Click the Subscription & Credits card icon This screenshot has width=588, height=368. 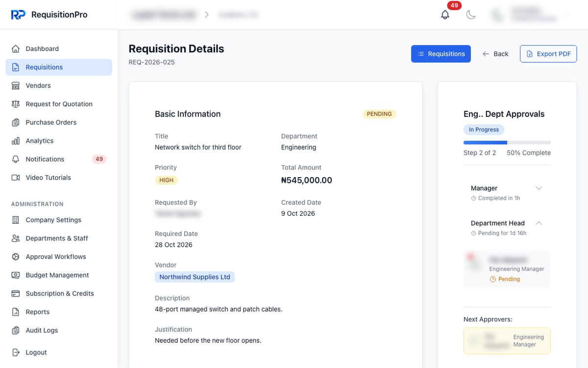click(x=16, y=293)
